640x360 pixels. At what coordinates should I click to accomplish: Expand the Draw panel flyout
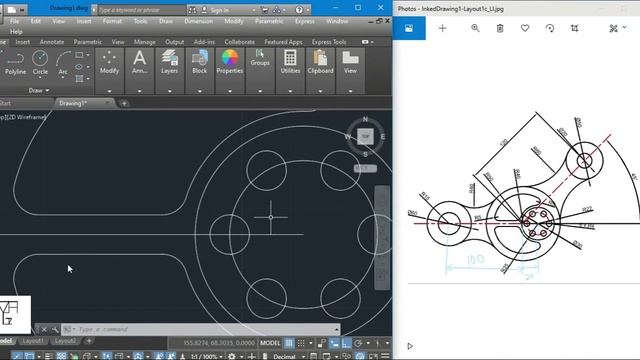point(39,90)
